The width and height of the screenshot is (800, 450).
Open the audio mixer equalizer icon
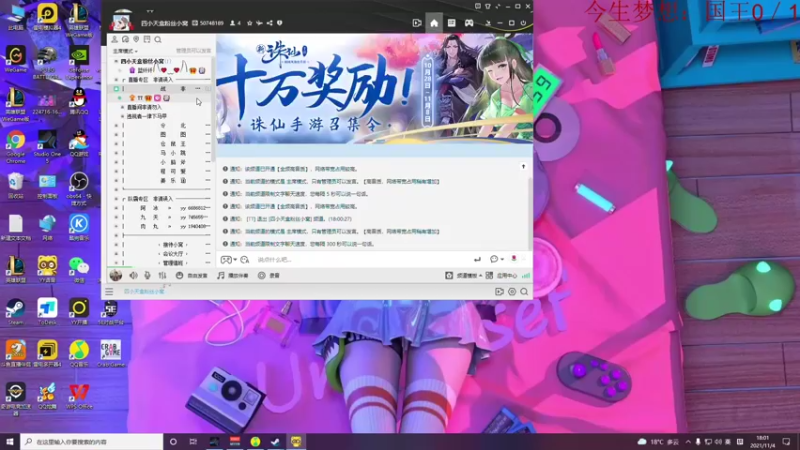(x=162, y=276)
